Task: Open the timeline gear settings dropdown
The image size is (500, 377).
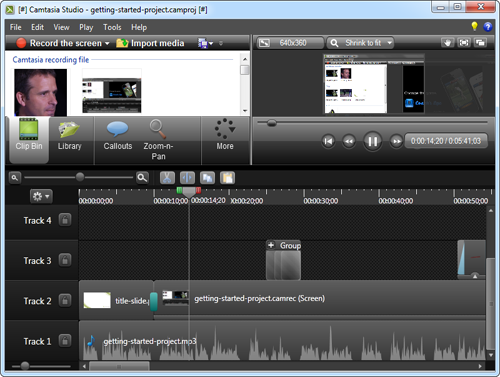Action: pos(41,196)
